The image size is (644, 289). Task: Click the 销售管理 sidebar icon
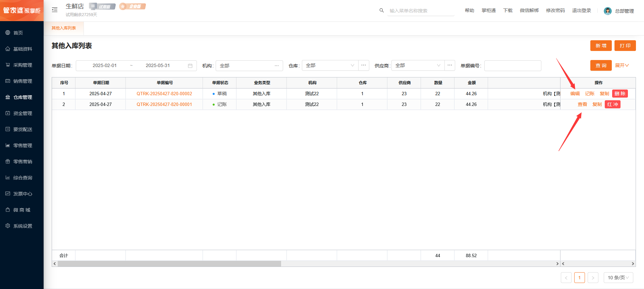8,81
